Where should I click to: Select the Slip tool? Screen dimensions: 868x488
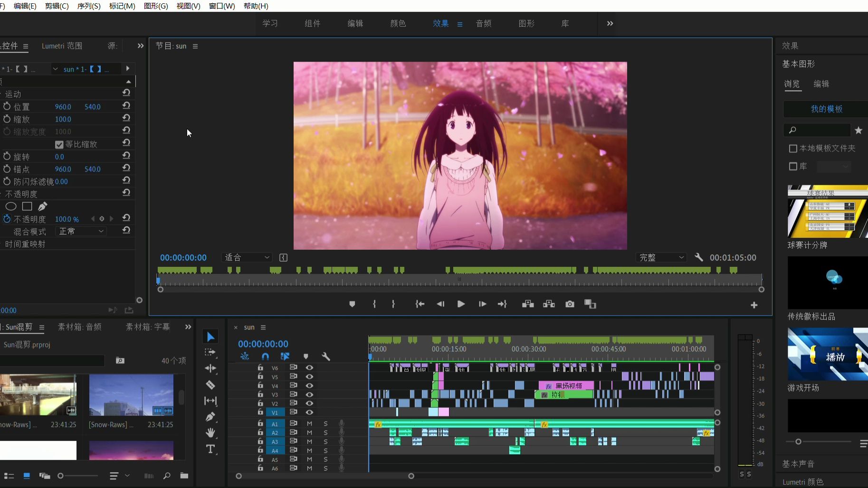click(x=210, y=401)
